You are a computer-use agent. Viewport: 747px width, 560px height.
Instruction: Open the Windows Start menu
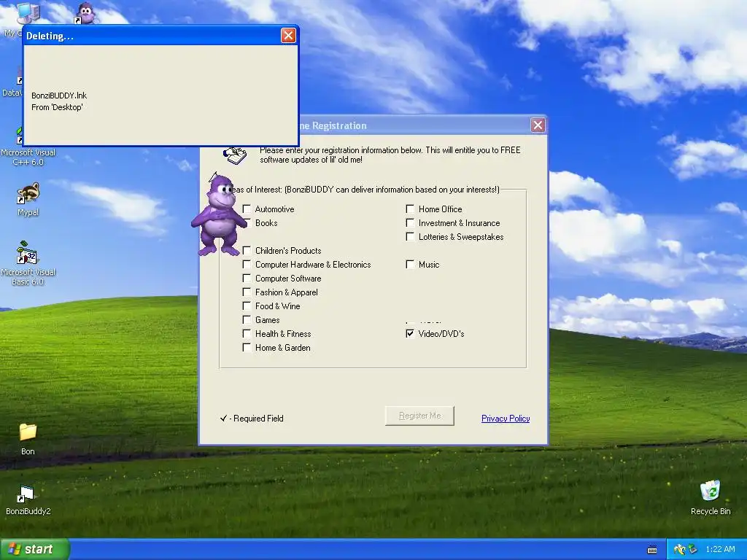coord(34,549)
